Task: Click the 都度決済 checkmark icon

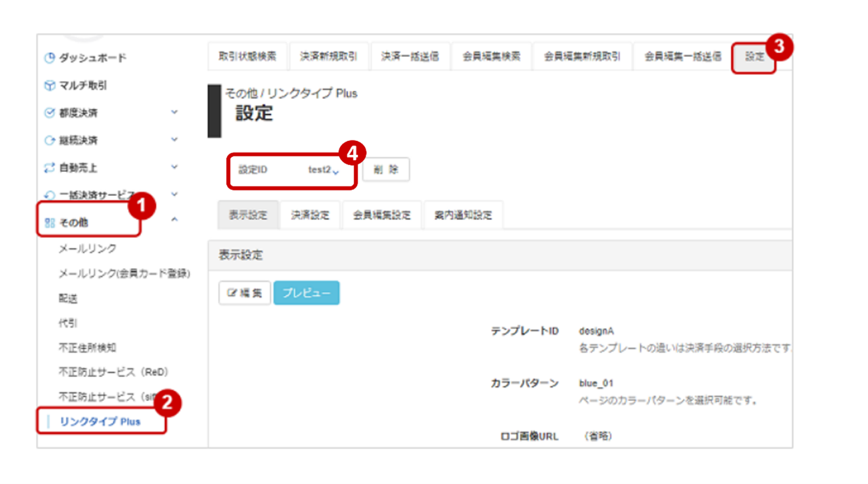Action: tap(49, 113)
